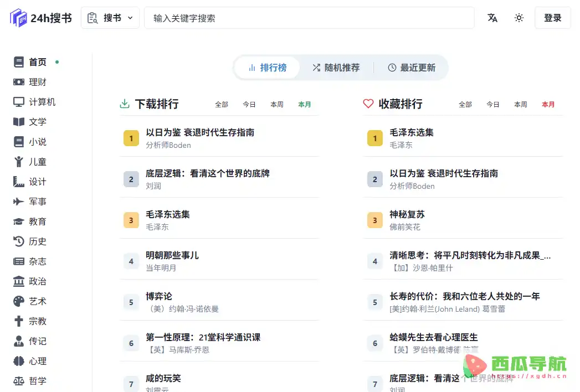Viewport: 580px width, 392px height.
Task: Click the language translate icon
Action: [492, 18]
